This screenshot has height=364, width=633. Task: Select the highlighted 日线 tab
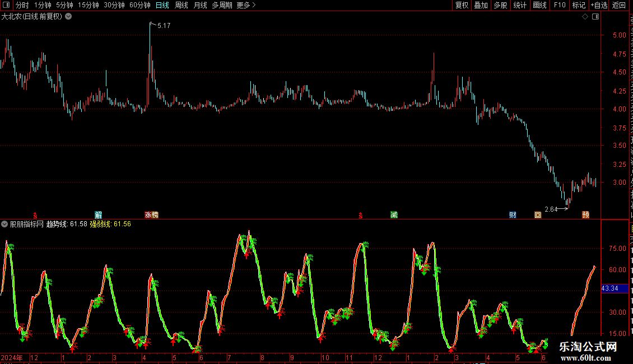click(x=162, y=5)
